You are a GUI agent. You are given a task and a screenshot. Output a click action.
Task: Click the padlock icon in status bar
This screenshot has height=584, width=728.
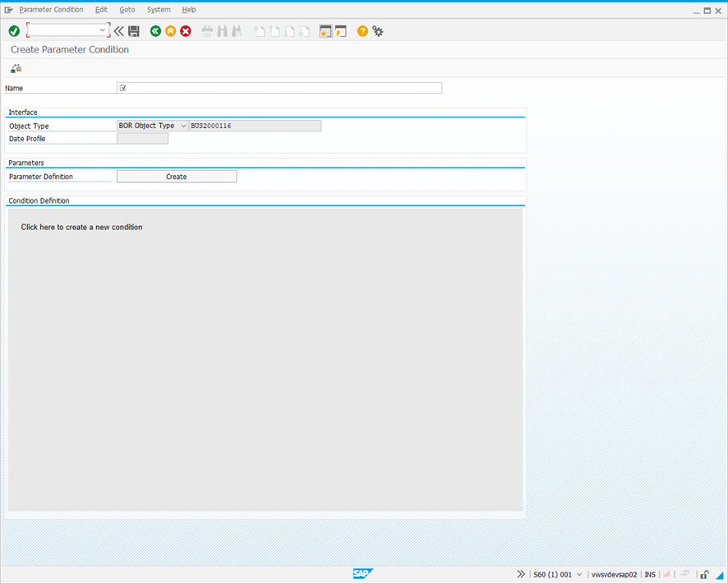tap(704, 574)
